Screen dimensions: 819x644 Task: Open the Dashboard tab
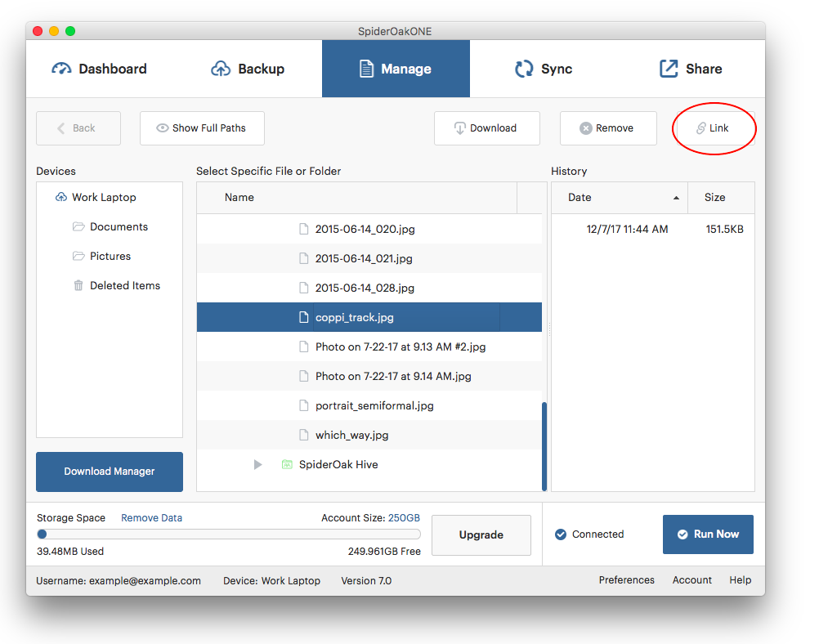tap(99, 69)
